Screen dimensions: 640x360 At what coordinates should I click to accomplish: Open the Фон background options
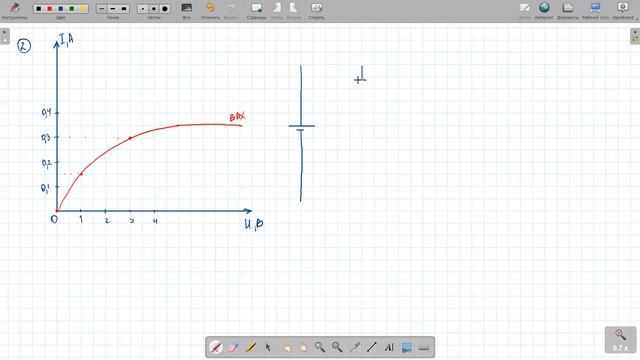pos(187,8)
